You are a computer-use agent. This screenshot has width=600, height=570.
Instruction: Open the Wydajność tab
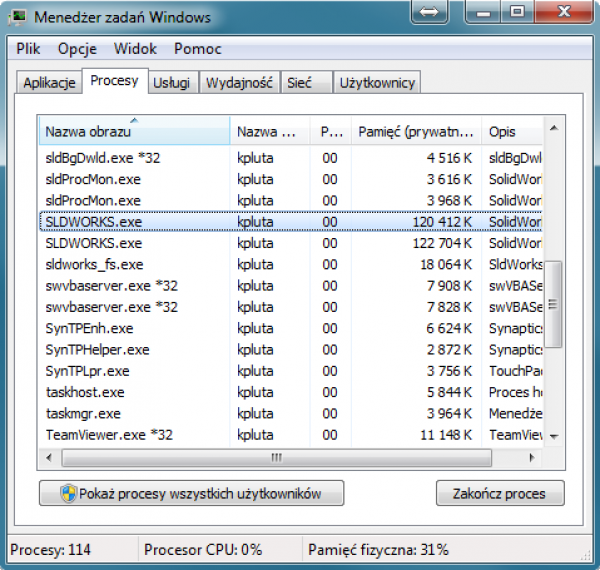[x=240, y=83]
